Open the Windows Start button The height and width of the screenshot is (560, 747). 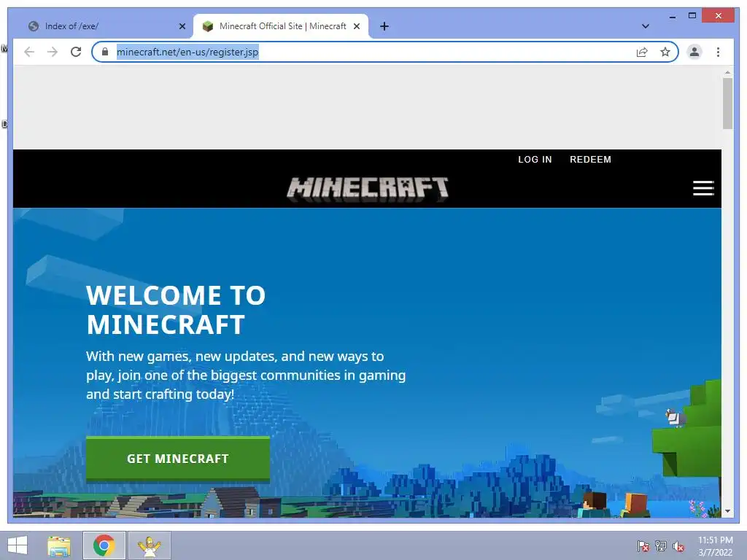coord(18,545)
